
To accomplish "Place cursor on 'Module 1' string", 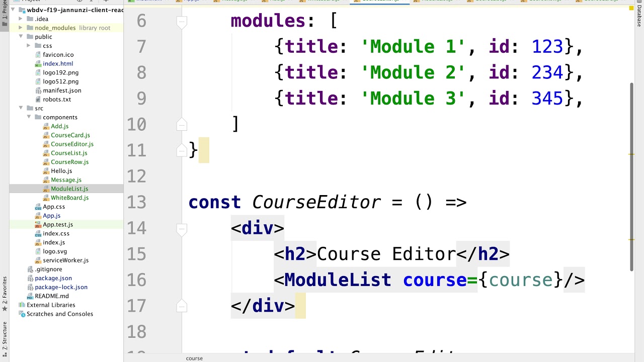I will [x=414, y=47].
